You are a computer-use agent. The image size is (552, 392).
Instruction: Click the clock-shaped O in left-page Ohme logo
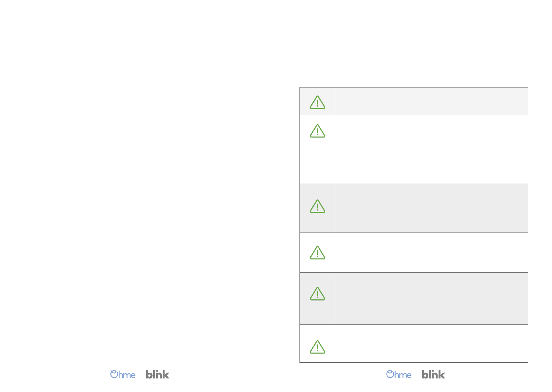pos(114,374)
